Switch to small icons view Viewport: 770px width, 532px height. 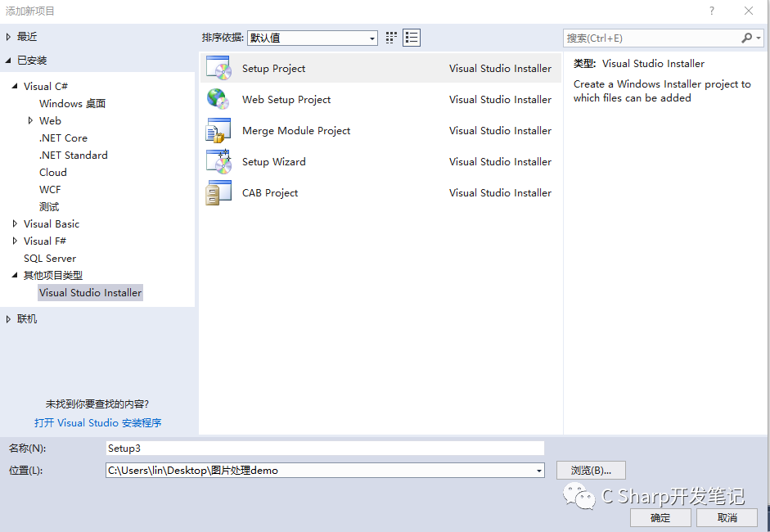click(x=391, y=38)
